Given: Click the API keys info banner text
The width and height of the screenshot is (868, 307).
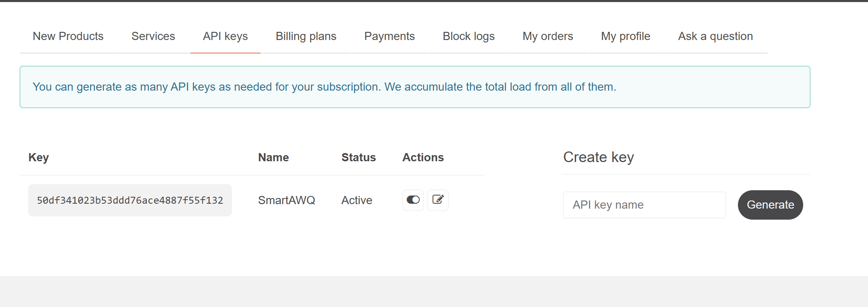Looking at the screenshot, I should [x=324, y=87].
